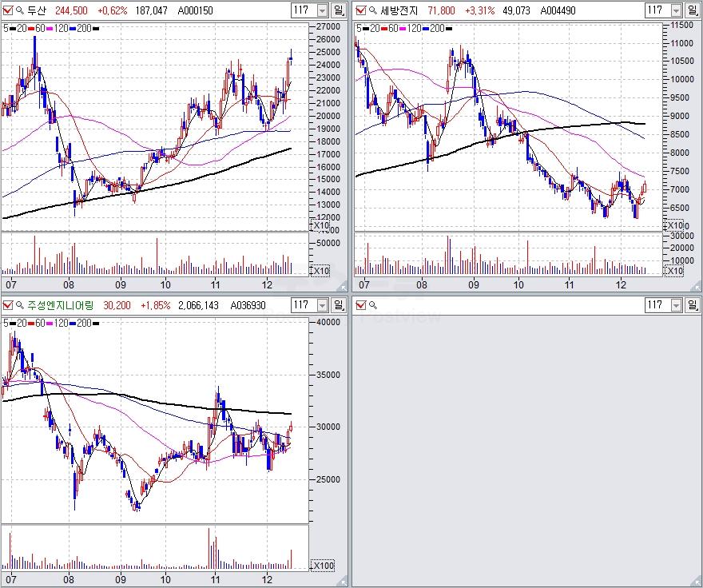Click 일 period button in empty bottom-right panel
This screenshot has height=588, width=703.
[x=693, y=305]
